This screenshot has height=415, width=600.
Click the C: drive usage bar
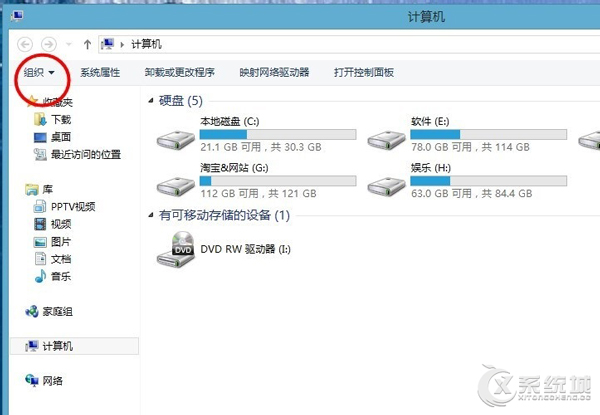(278, 134)
